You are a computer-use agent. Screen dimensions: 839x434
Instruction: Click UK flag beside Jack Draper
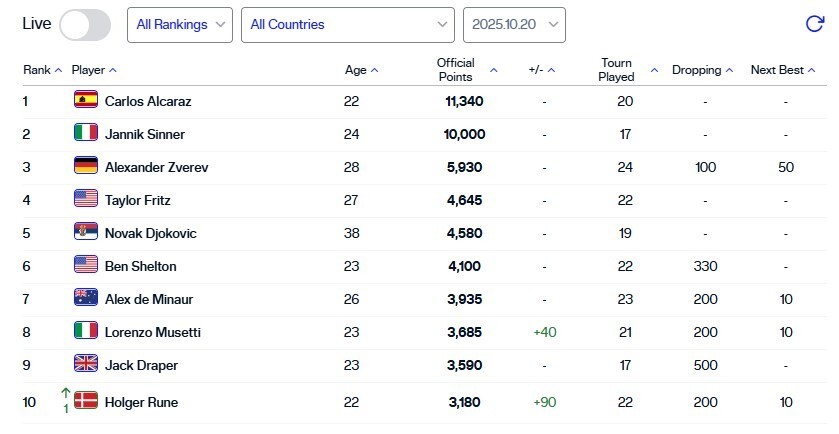[86, 363]
